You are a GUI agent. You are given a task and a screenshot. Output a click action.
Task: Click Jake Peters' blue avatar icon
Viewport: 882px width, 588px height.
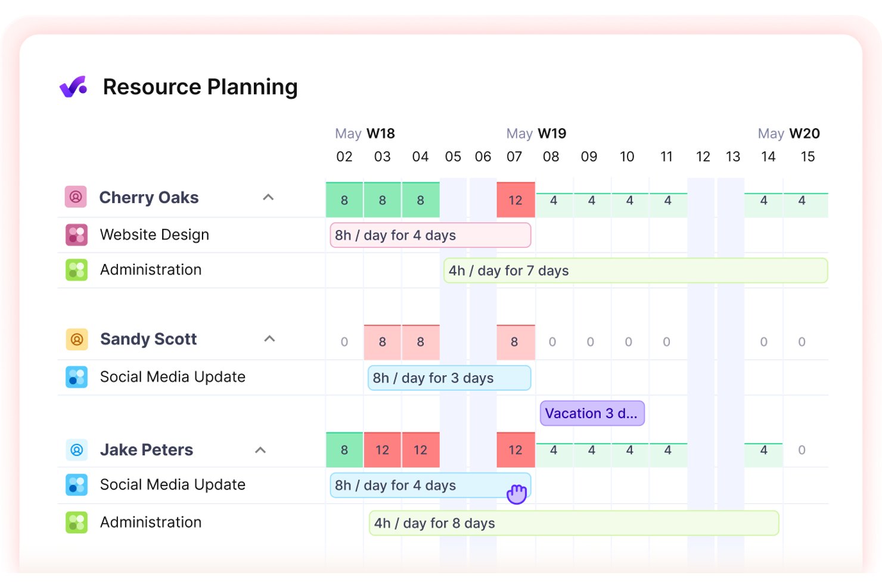tap(77, 450)
